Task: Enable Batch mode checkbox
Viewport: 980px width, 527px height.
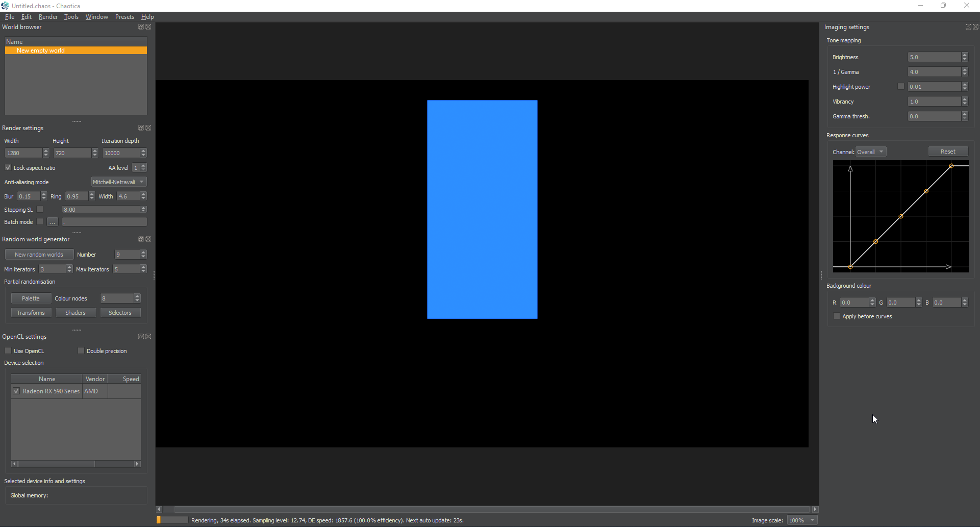Action: 40,221
